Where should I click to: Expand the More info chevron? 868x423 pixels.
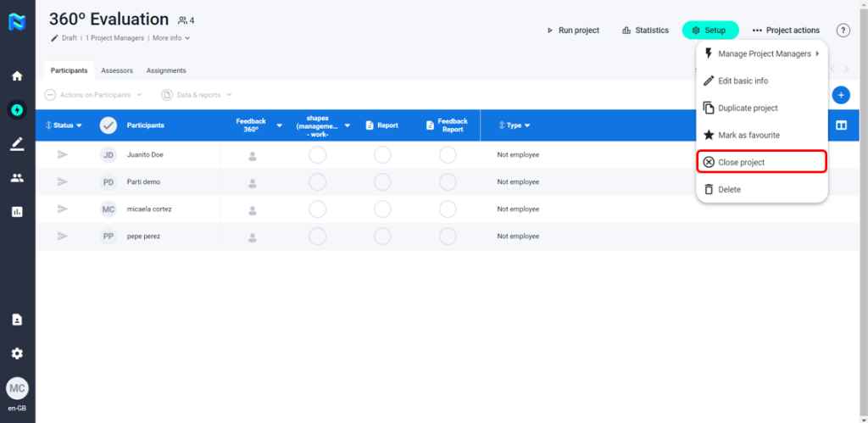click(171, 38)
